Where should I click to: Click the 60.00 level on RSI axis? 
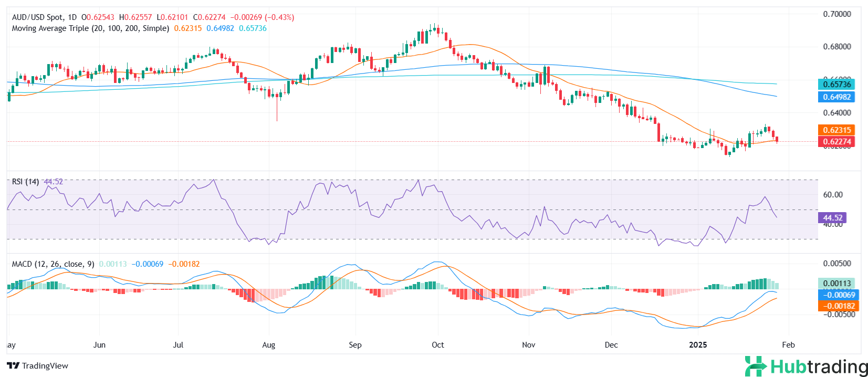click(x=832, y=195)
